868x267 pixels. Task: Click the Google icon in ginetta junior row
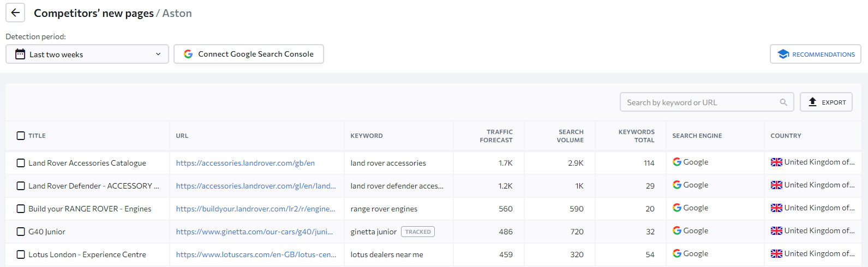[x=677, y=230]
